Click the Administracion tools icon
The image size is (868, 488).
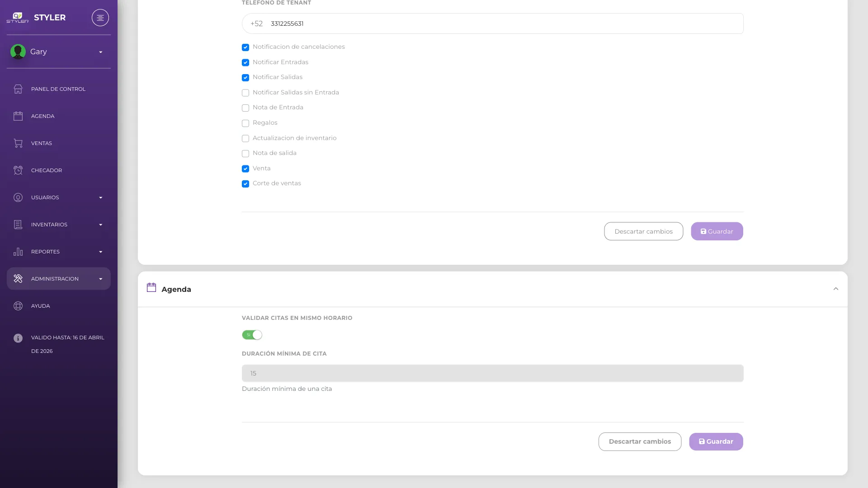(18, 279)
